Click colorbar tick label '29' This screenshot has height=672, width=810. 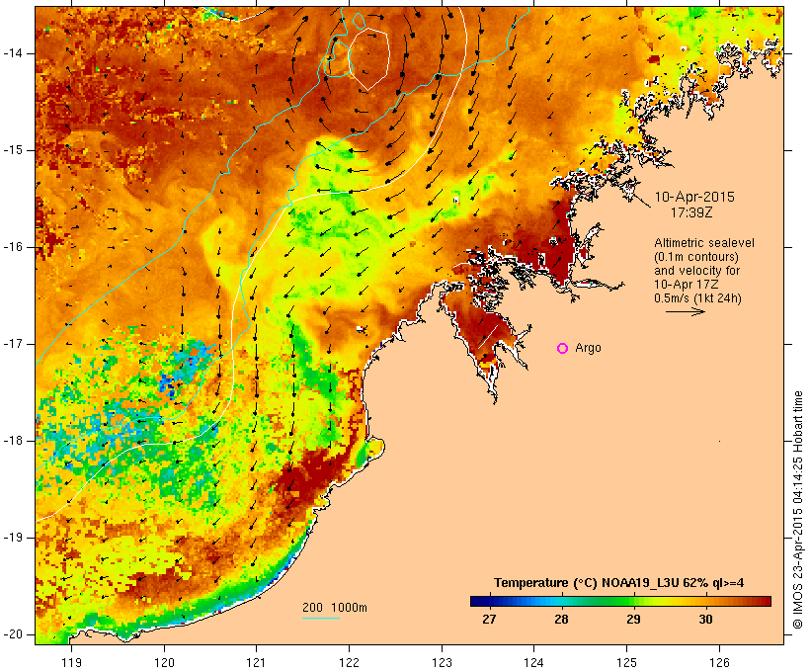tap(633, 619)
